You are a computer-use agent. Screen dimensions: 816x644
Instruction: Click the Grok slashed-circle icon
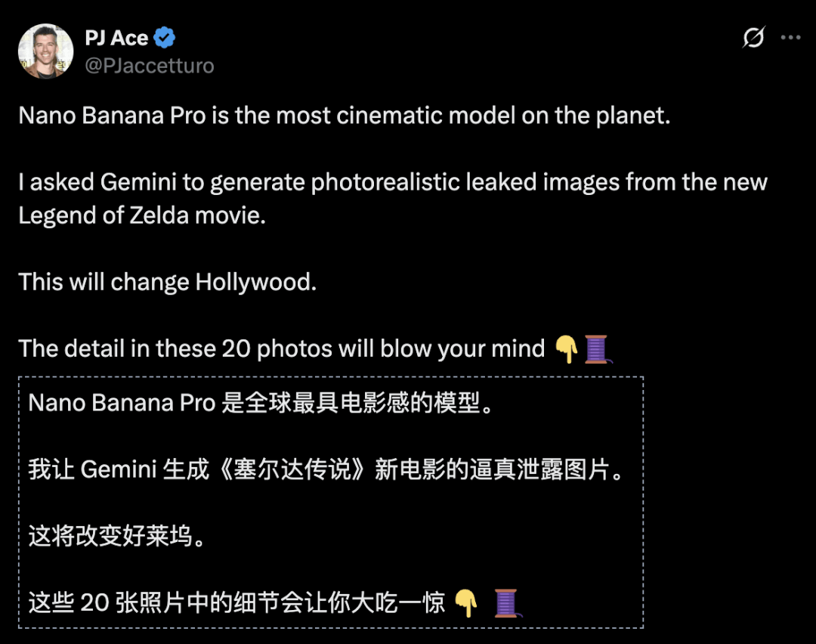point(753,37)
